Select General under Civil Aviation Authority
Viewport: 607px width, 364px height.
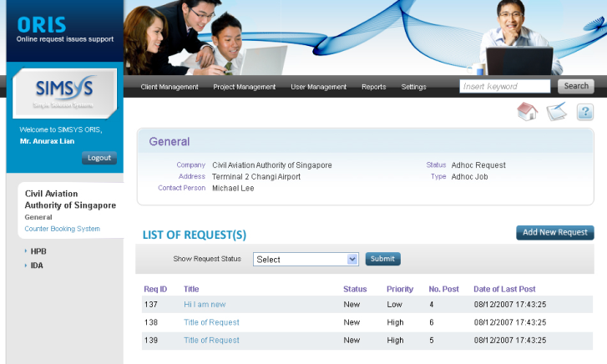(x=38, y=217)
